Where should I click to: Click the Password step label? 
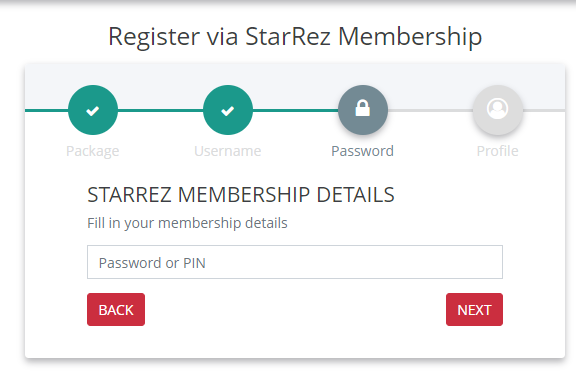click(x=363, y=151)
